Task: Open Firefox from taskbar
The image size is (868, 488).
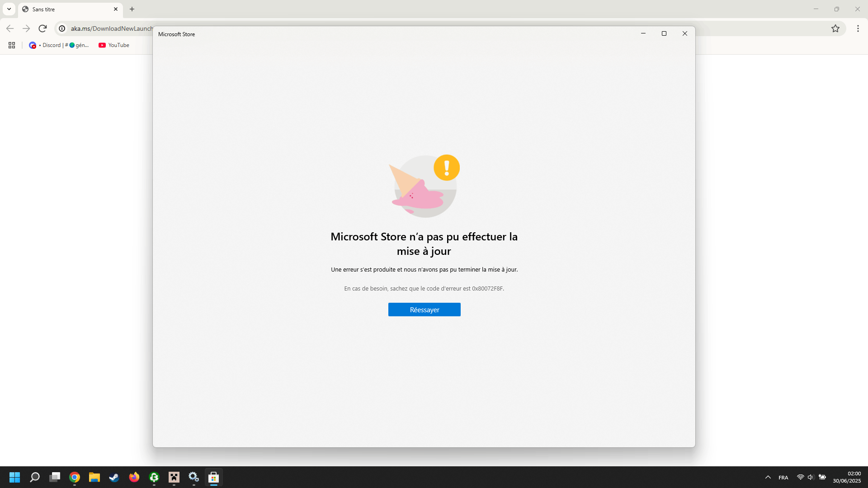Action: coord(134,477)
